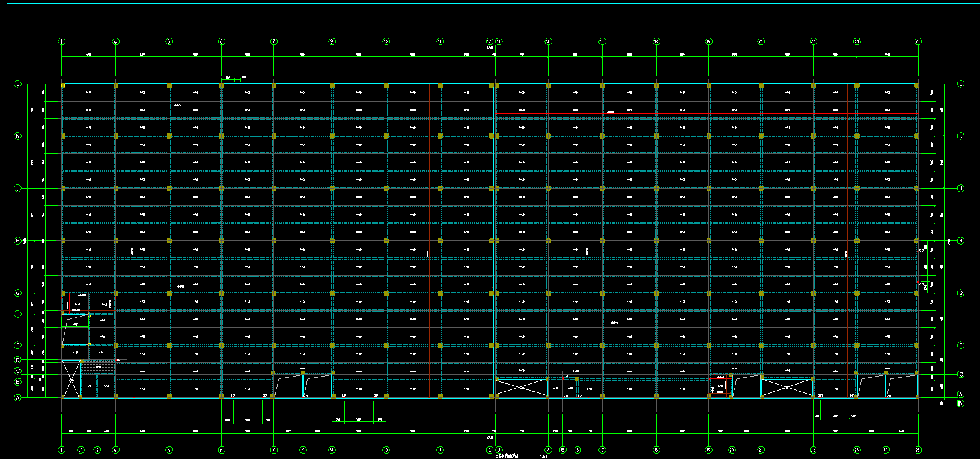This screenshot has width=980, height=459.
Task: Click the top-row axis bubble numbered 18
Action: (656, 41)
